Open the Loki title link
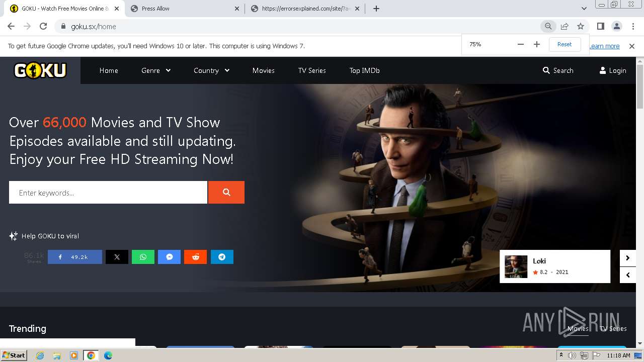 pos(539,261)
